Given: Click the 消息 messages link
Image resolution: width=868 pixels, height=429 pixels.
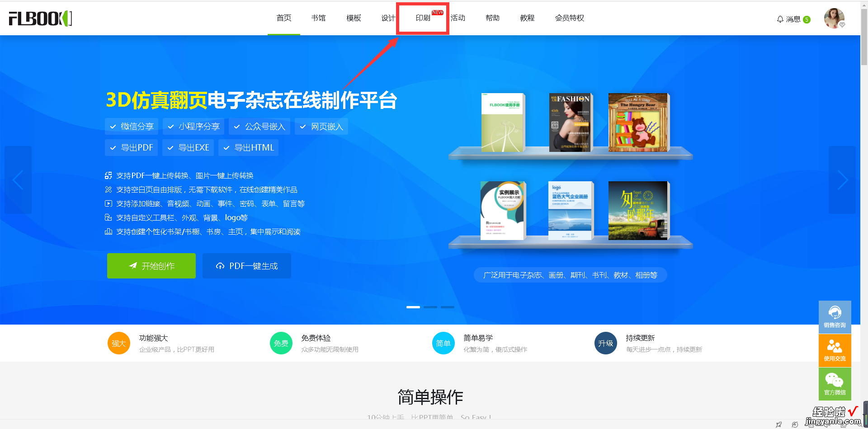Looking at the screenshot, I should (x=793, y=19).
